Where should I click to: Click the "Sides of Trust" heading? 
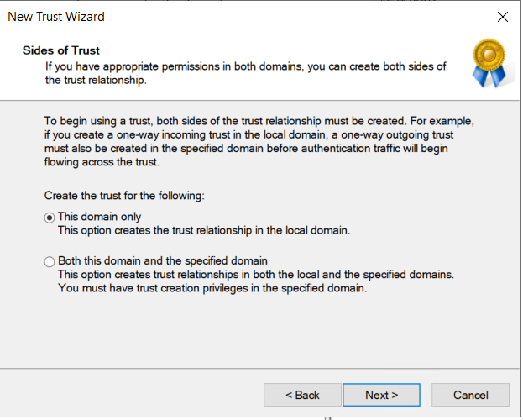point(60,50)
